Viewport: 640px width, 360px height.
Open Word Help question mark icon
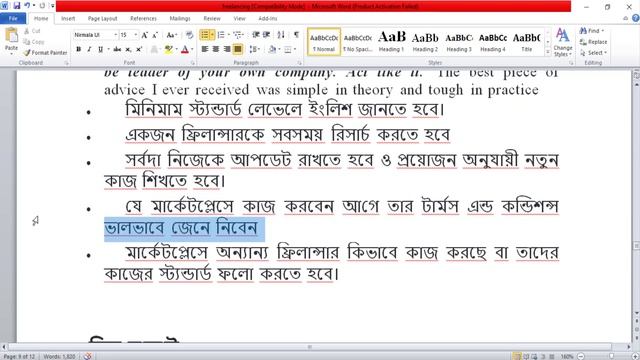click(x=636, y=18)
